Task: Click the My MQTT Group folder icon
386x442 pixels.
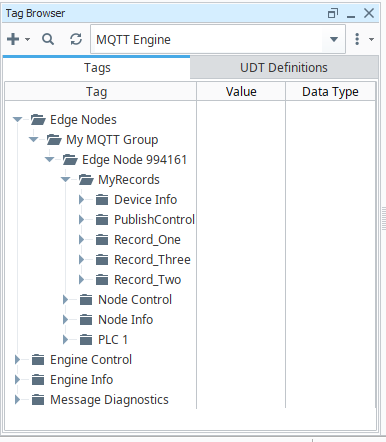Action: coord(54,139)
